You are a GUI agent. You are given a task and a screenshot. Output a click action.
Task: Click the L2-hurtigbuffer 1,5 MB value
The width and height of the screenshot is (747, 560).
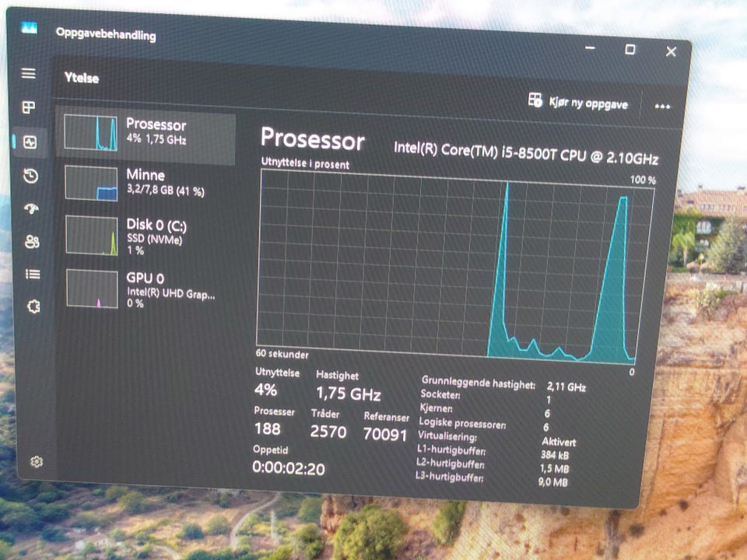[555, 468]
